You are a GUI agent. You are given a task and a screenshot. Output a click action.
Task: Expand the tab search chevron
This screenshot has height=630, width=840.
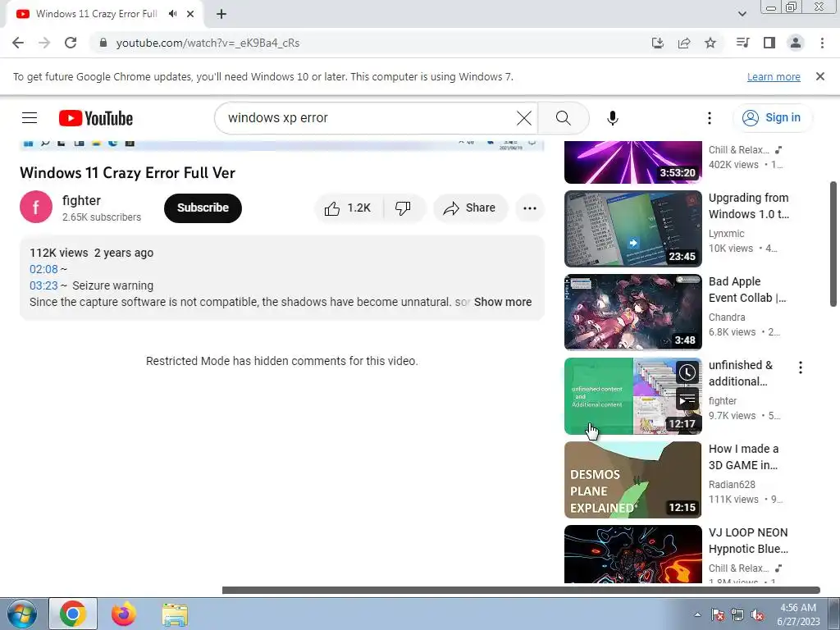point(742,14)
